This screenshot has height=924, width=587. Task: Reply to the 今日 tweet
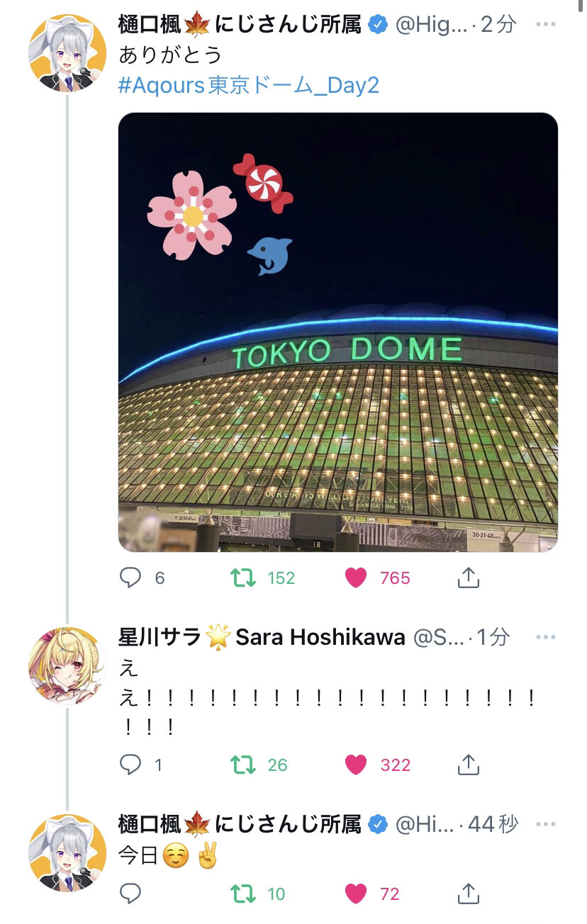[x=130, y=894]
